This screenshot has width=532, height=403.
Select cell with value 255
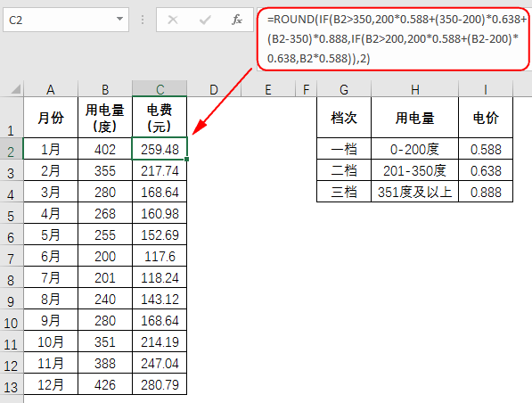click(105, 234)
